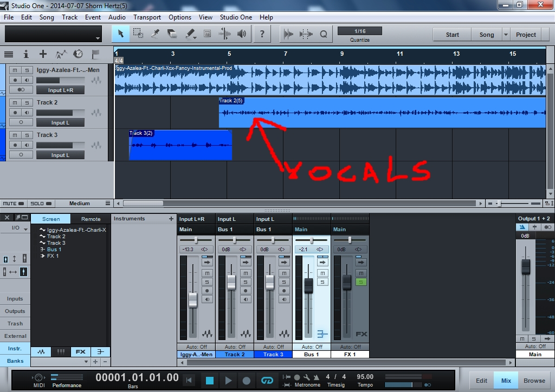Open the marker track flag icon
This screenshot has width=555, height=392.
(95, 55)
